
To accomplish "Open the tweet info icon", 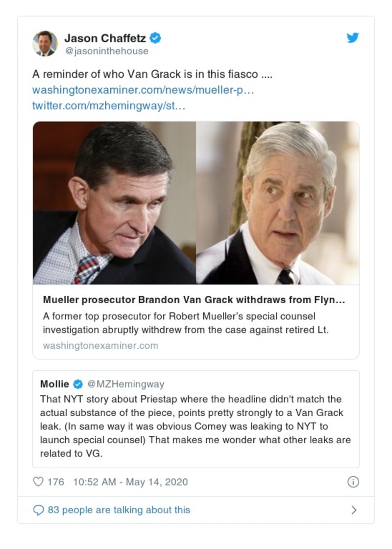I will (x=353, y=482).
